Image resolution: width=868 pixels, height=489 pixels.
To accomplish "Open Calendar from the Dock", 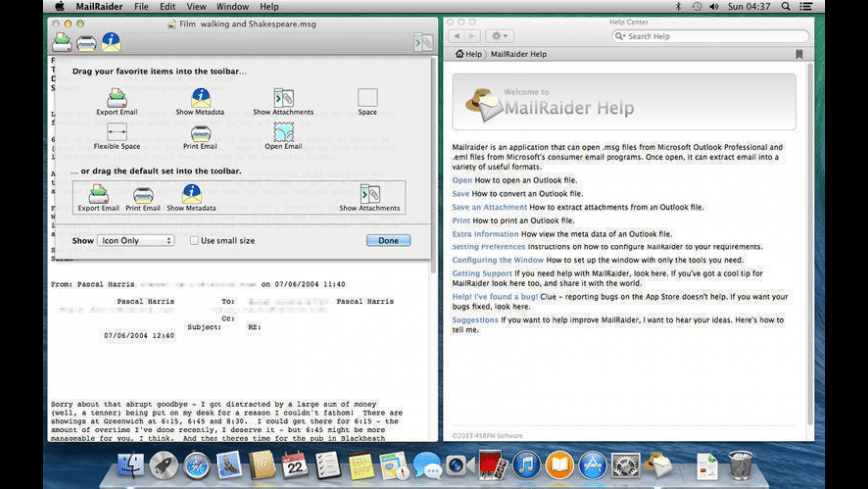I will pos(295,465).
